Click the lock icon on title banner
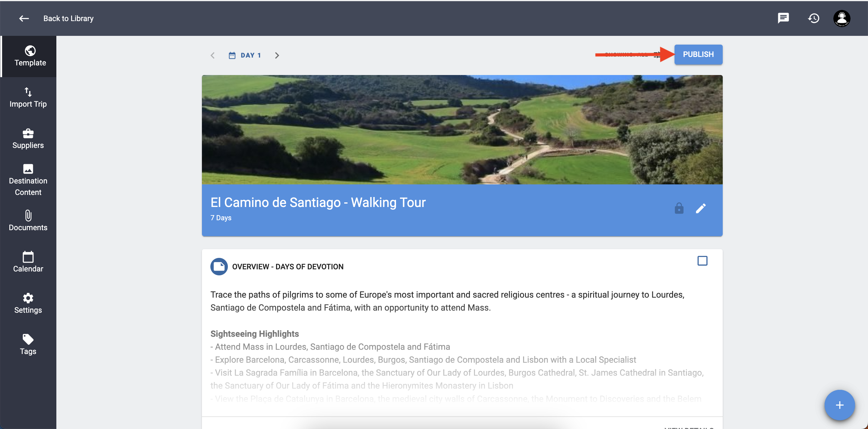 (x=679, y=208)
